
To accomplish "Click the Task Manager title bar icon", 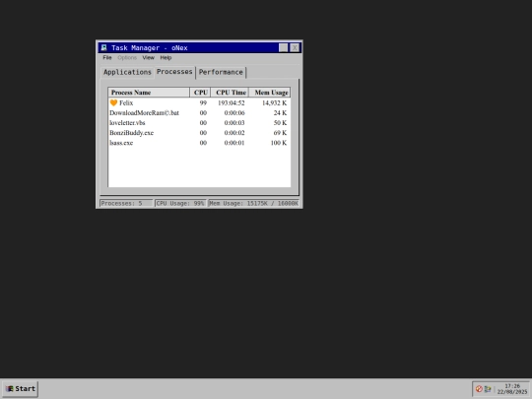I will pyautogui.click(x=104, y=48).
